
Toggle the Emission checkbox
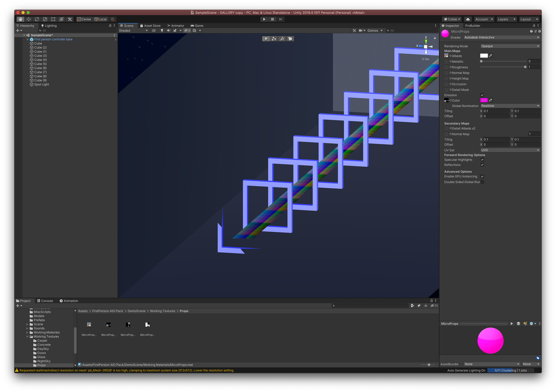pyautogui.click(x=482, y=95)
